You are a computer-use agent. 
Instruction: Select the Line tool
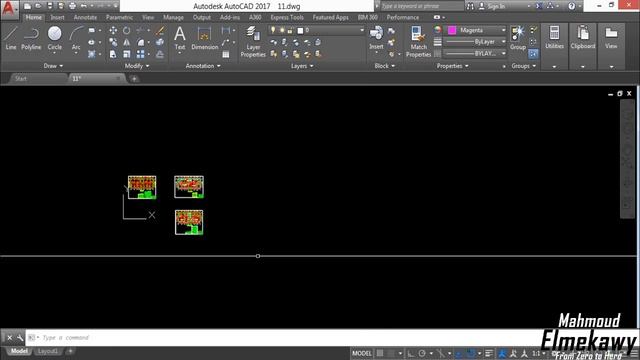tap(11, 38)
